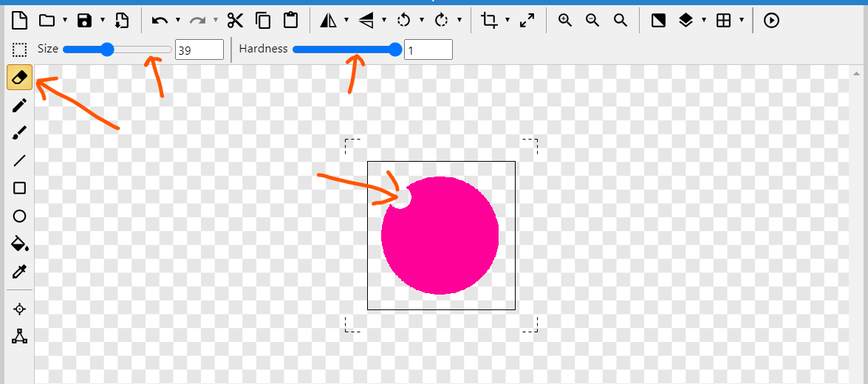Select the Brush tool

point(19,133)
